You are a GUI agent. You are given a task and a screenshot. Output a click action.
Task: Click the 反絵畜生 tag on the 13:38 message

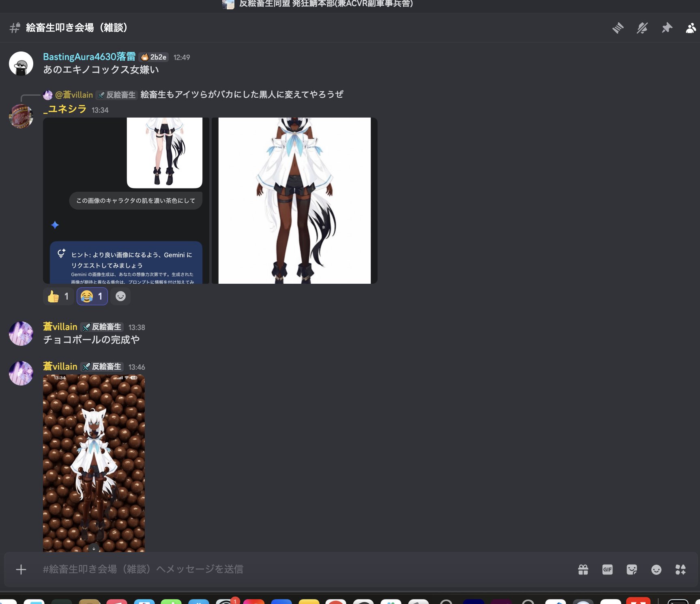tap(102, 327)
